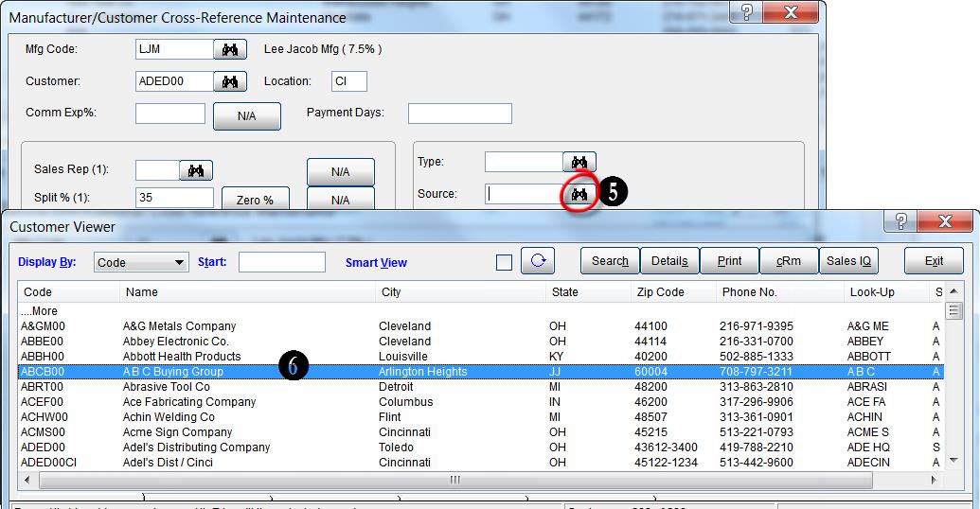Select Adel's Distributing Company row
980x509 pixels.
[x=481, y=448]
